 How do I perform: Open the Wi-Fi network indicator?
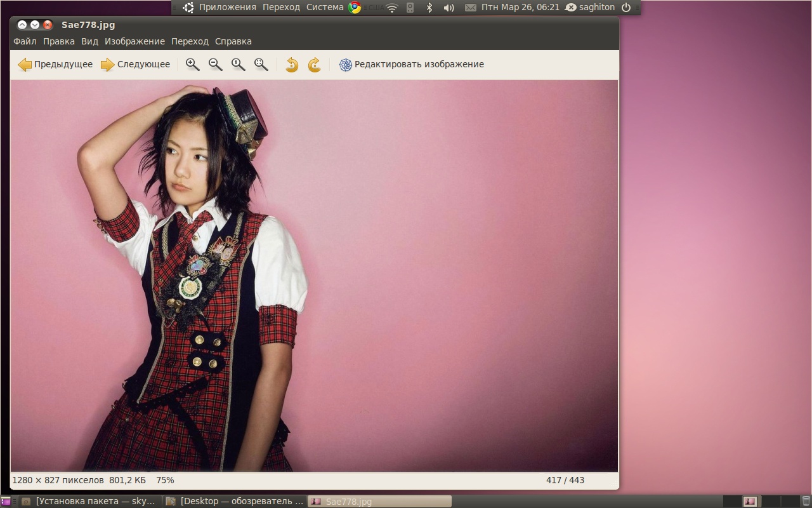pos(392,8)
